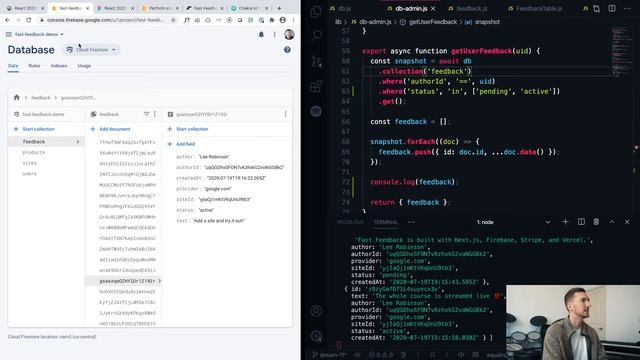Open the Database help icon
This screenshot has width=640, height=360.
[287, 49]
